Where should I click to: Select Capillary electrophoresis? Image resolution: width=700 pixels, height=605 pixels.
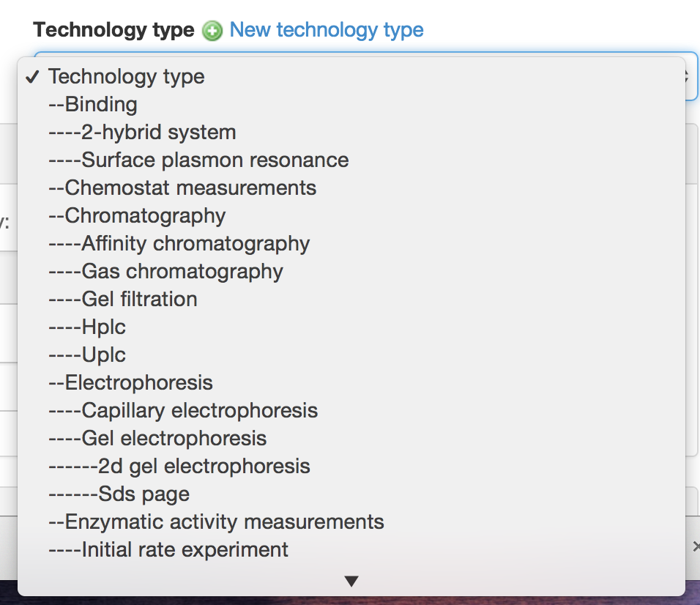182,410
